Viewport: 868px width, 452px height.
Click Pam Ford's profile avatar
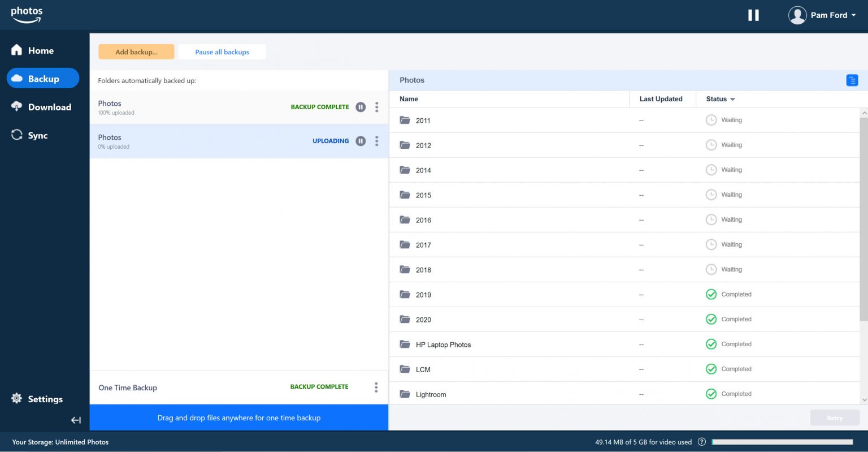tap(797, 15)
